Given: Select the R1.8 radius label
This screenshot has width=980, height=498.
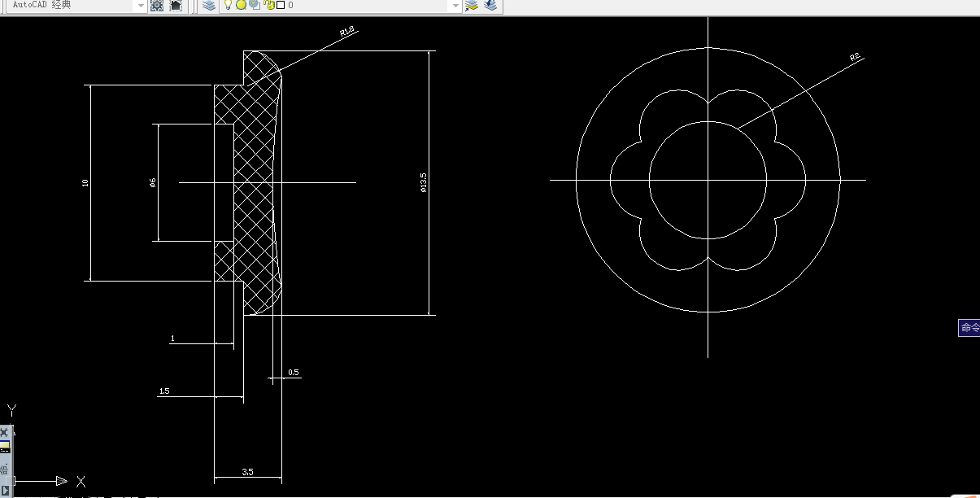Looking at the screenshot, I should (x=347, y=32).
